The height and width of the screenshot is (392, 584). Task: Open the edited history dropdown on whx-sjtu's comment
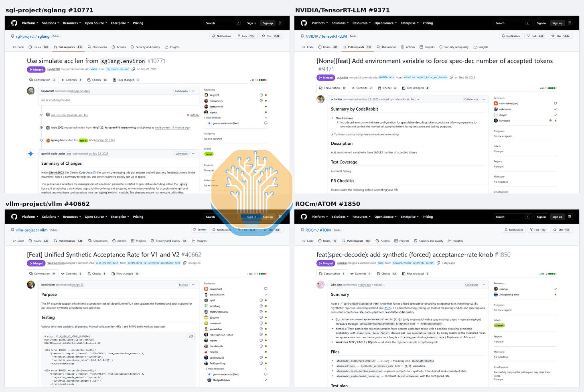pos(384,285)
